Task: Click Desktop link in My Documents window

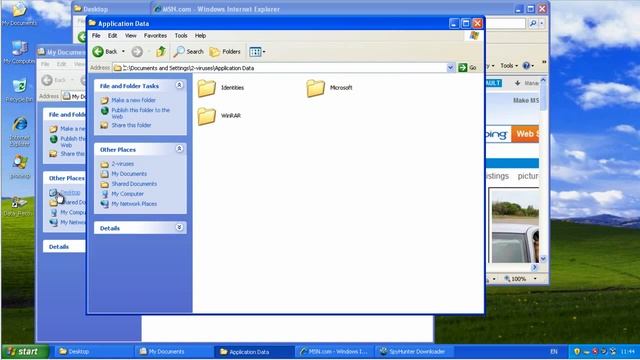Action: 70,193
